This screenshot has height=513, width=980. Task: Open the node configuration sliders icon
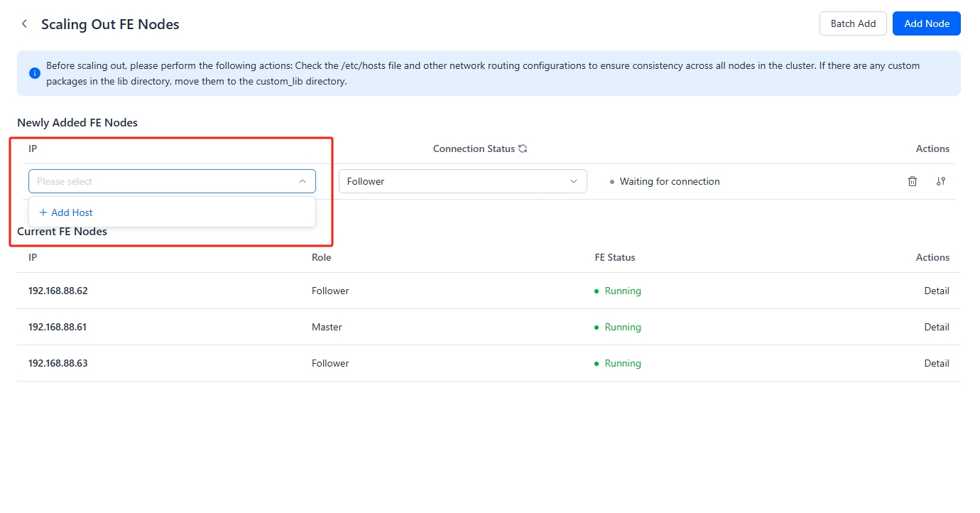(941, 181)
